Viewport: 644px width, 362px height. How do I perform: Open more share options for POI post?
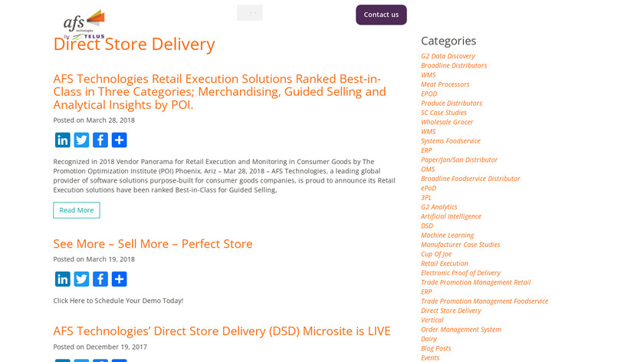(x=119, y=140)
